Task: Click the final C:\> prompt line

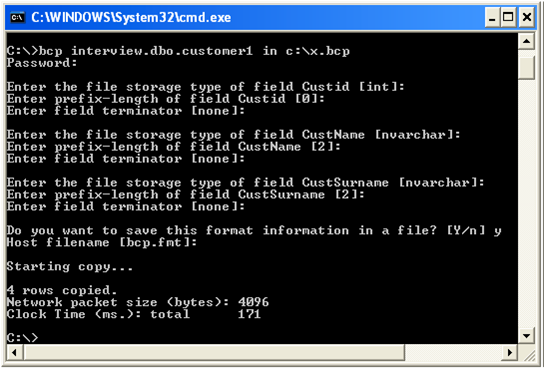Action: (22, 337)
